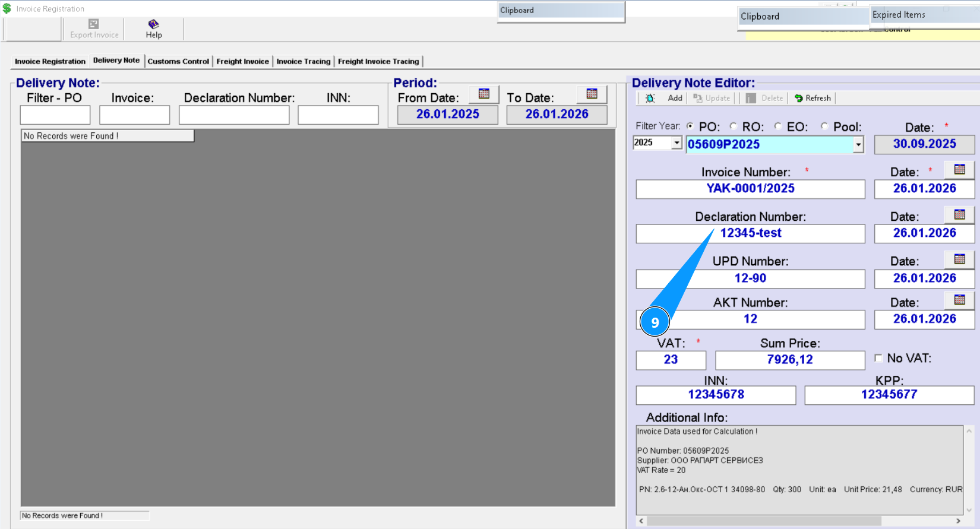Click the Update toolbar button
Viewport: 980px width, 529px height.
(x=712, y=98)
